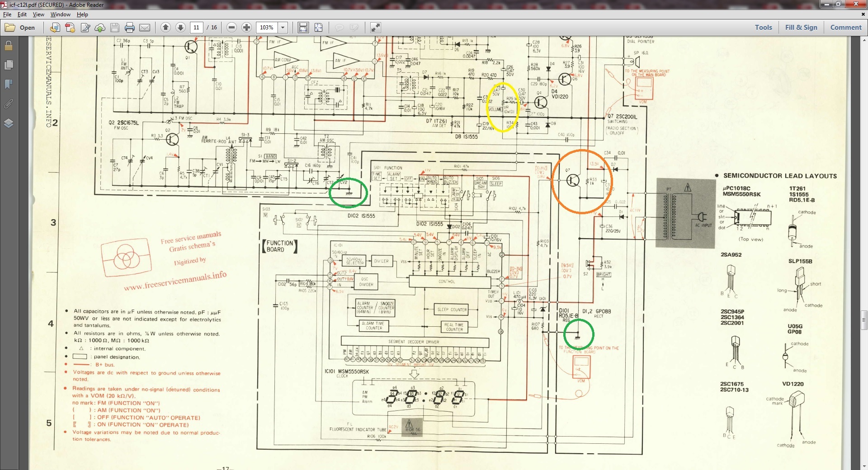
Task: Click the convert file to PDF online icon
Action: [x=55, y=28]
